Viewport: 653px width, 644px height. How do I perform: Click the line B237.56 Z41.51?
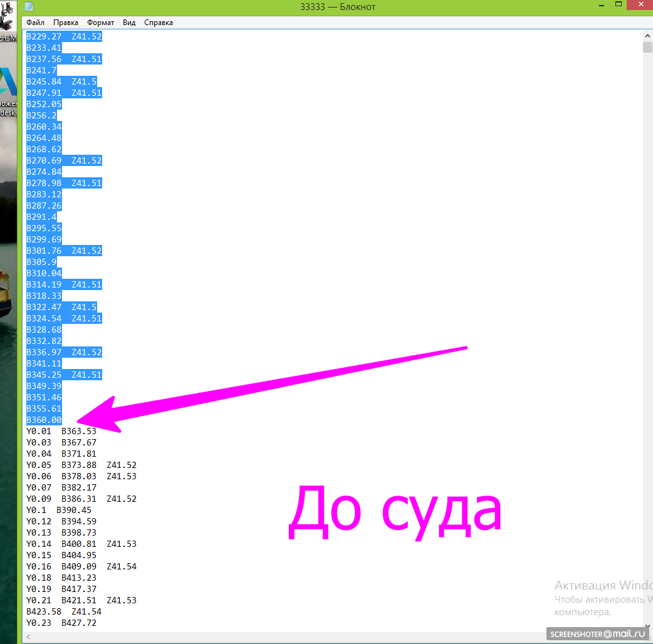coord(64,59)
